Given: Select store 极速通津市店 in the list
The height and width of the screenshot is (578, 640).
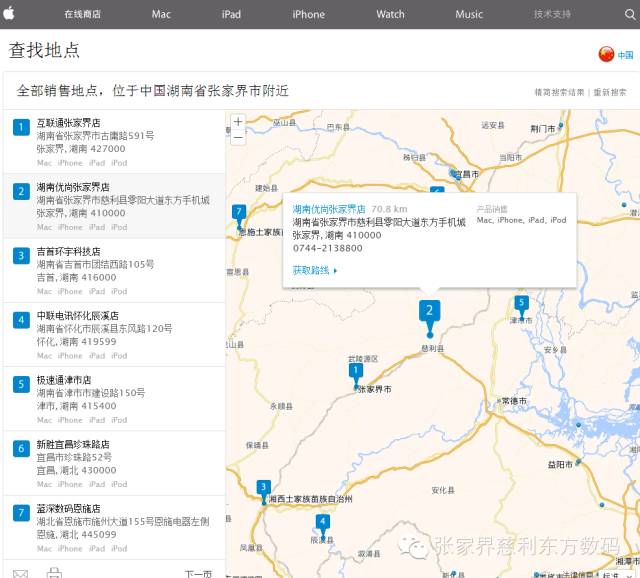Looking at the screenshot, I should point(114,399).
